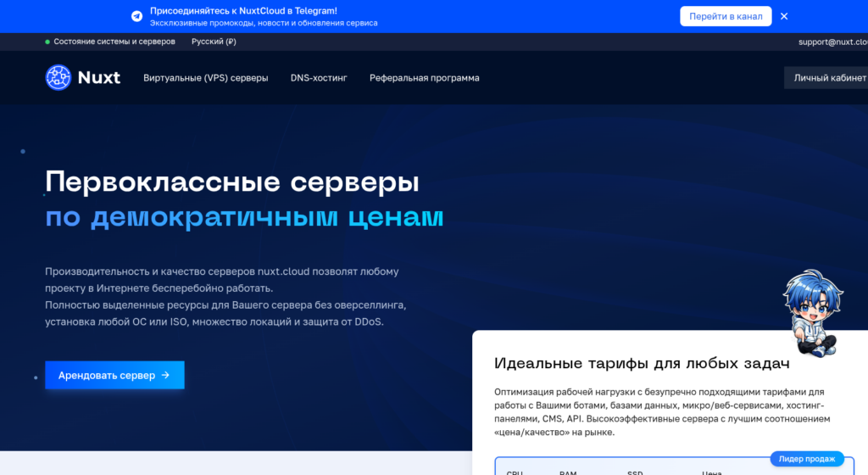Open the Реферальная программа menu item
Viewport: 868px width, 475px height.
coord(425,78)
